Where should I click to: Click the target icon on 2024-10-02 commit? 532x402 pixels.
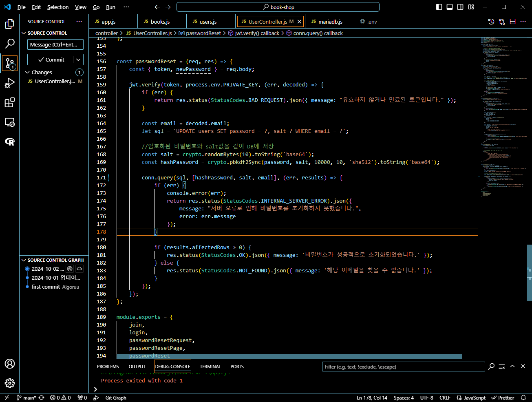[x=70, y=269]
